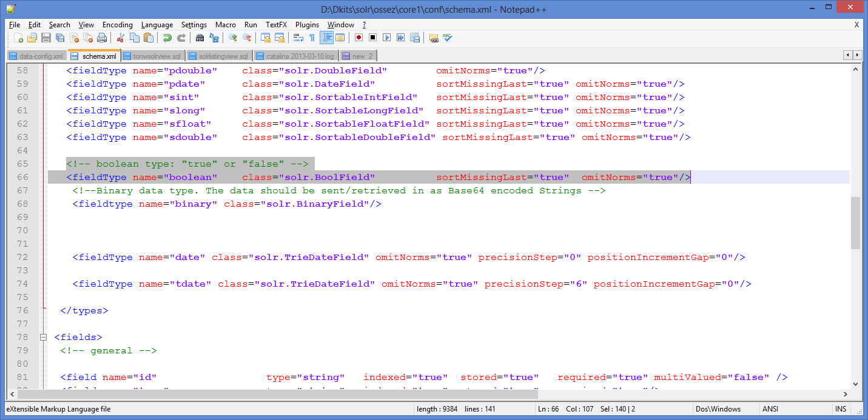The image size is (868, 420).
Task: Zoom out using the toolbar magnifier
Action: 246,38
